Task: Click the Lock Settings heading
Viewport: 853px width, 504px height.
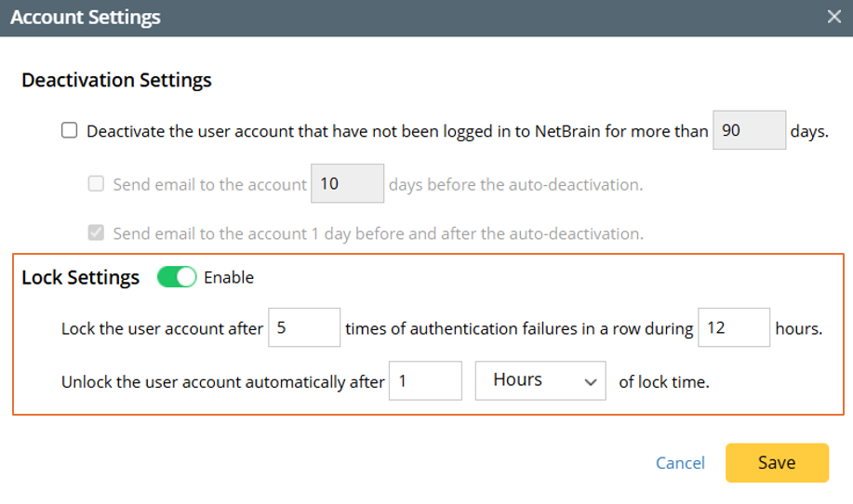Action: tap(81, 277)
